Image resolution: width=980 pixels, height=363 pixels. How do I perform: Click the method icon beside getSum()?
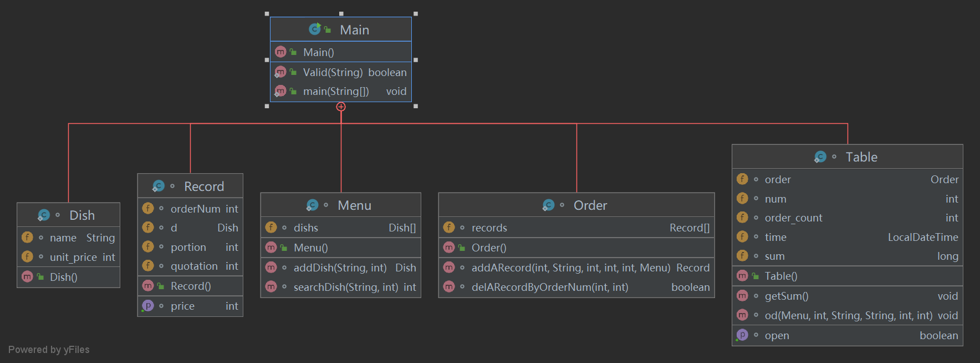click(742, 296)
